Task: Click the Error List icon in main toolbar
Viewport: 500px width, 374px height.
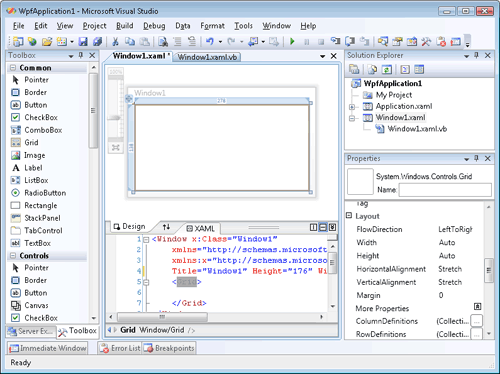Action: [x=441, y=42]
